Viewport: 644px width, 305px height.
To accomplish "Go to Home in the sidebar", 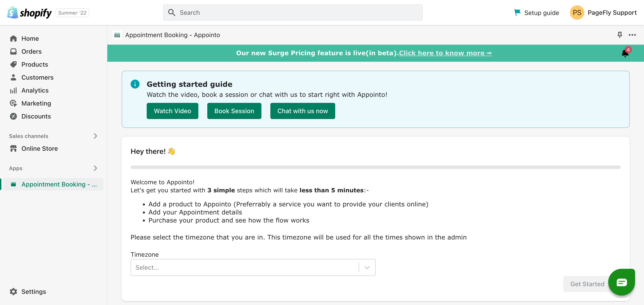I will pyautogui.click(x=53, y=38).
